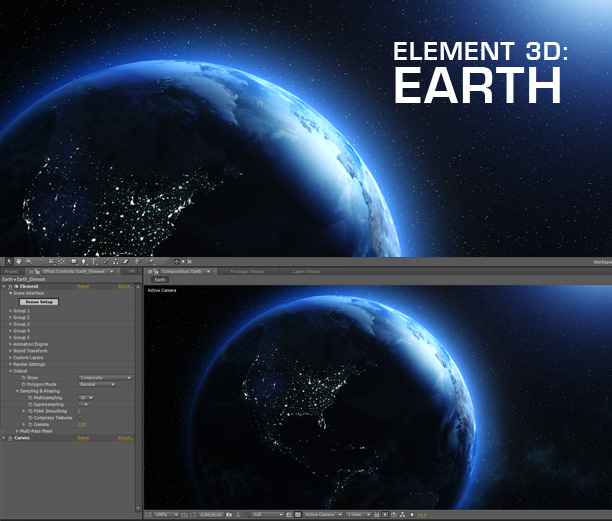The width and height of the screenshot is (612, 521).
Task: Open the Polygon Mode Normal dropdown
Action: point(96,384)
